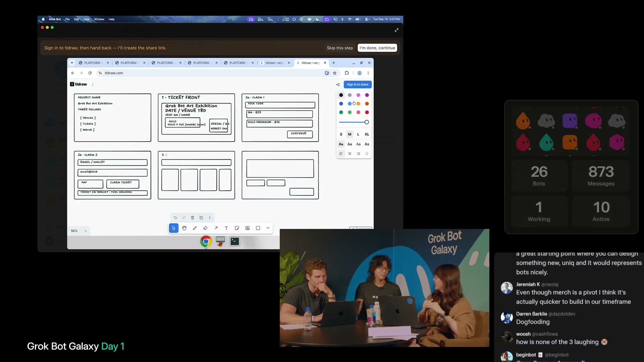
Task: Align text to the right
Action: click(x=358, y=154)
